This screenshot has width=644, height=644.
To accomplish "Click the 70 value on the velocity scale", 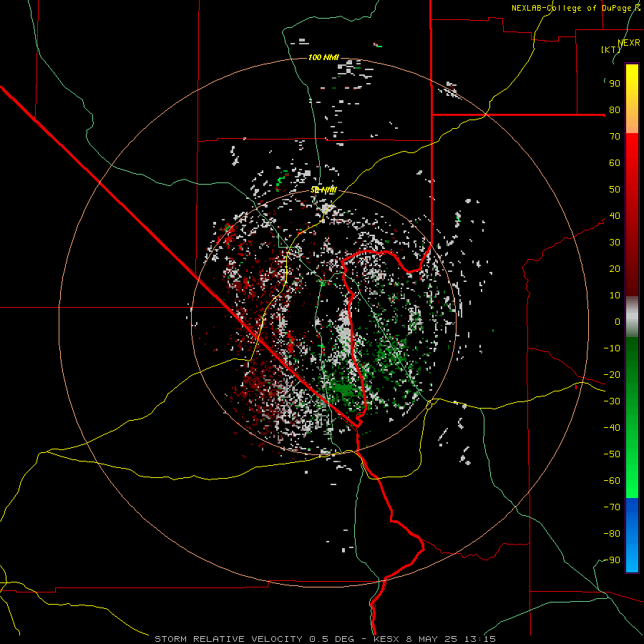I will pyautogui.click(x=615, y=137).
